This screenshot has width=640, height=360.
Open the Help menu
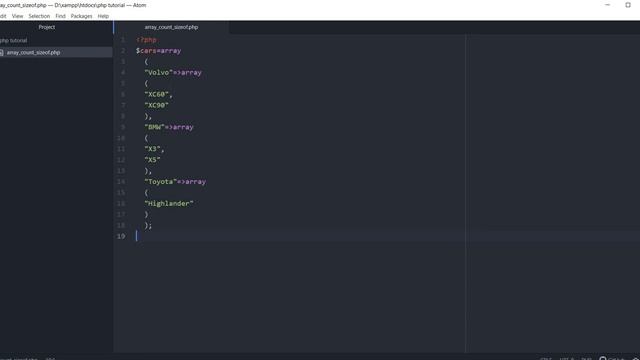[103, 16]
